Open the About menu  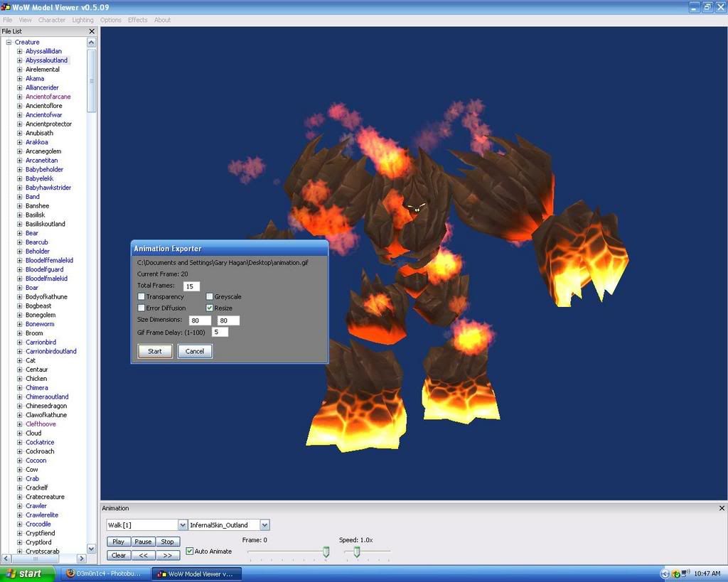tap(162, 20)
